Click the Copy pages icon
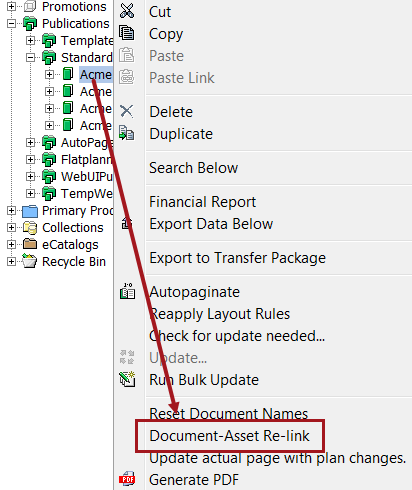The width and height of the screenshot is (412, 490). pyautogui.click(x=127, y=33)
